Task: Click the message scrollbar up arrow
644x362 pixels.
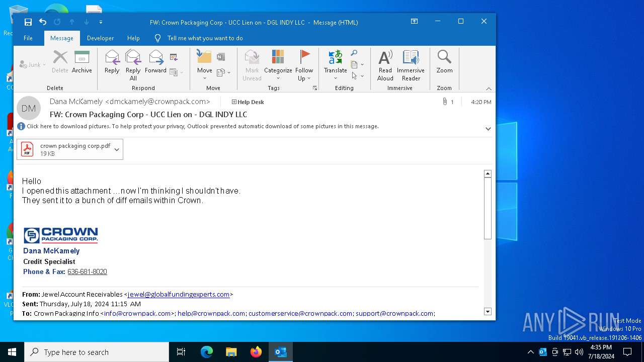Action: pyautogui.click(x=488, y=173)
